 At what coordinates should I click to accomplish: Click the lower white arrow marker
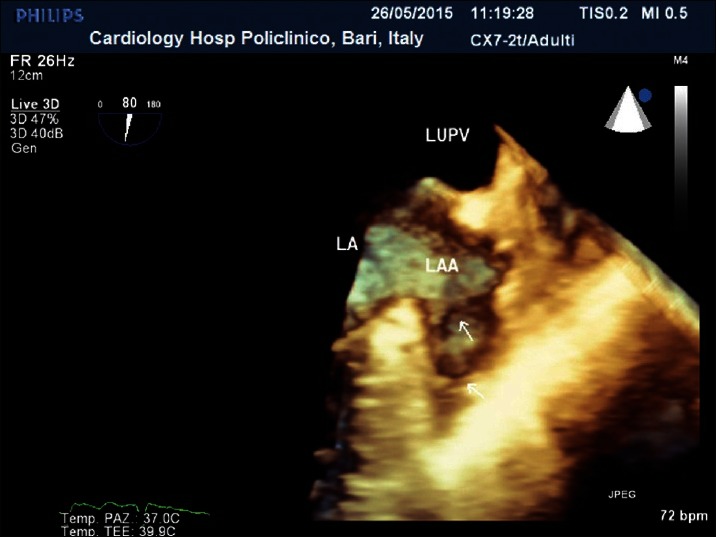[x=477, y=391]
